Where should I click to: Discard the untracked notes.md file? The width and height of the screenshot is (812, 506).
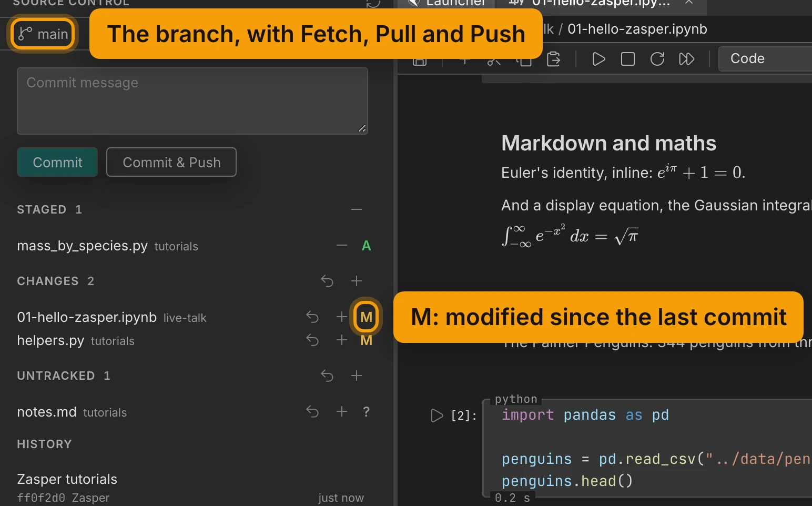312,411
